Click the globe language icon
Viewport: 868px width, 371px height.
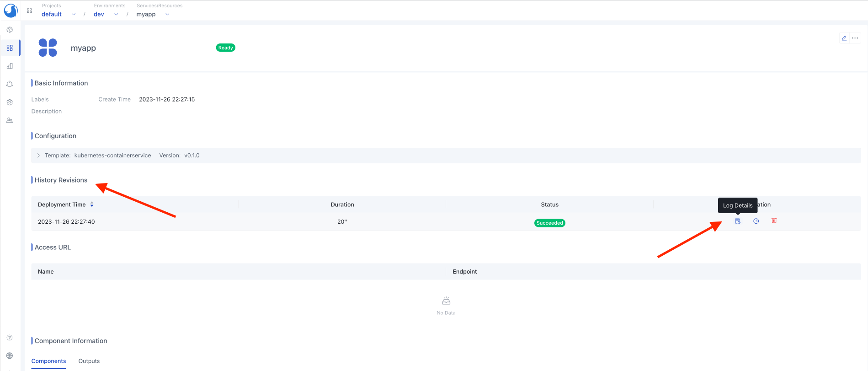point(10,356)
